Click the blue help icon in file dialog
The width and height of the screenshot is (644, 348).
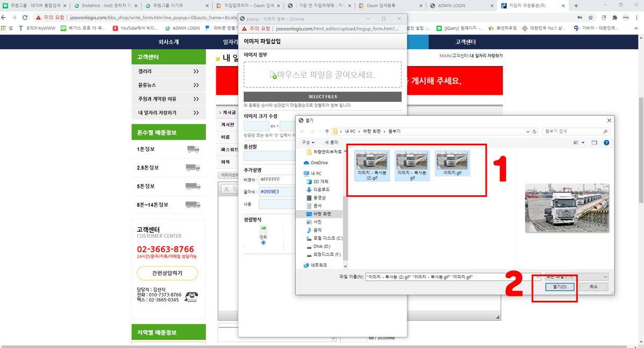pos(606,143)
